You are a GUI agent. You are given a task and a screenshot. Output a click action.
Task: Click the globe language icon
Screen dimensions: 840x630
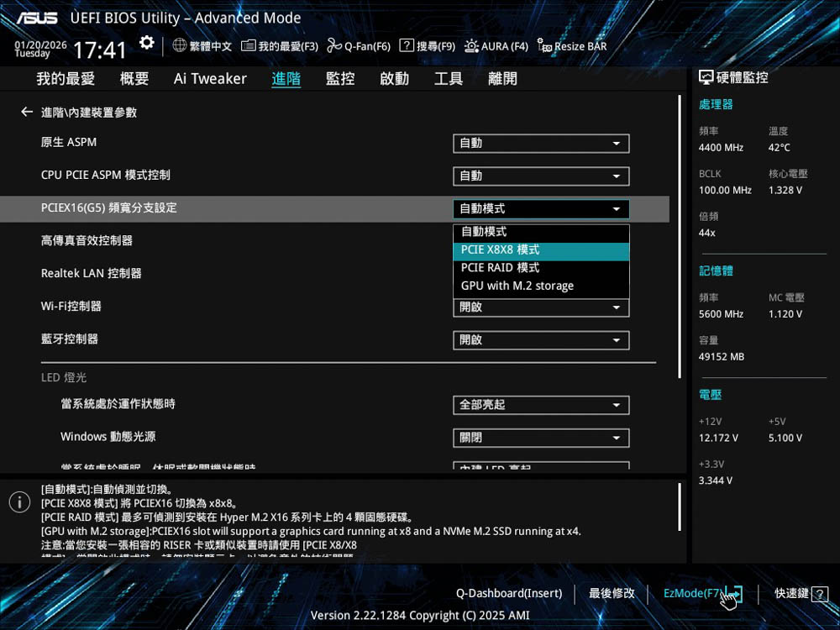(x=179, y=46)
